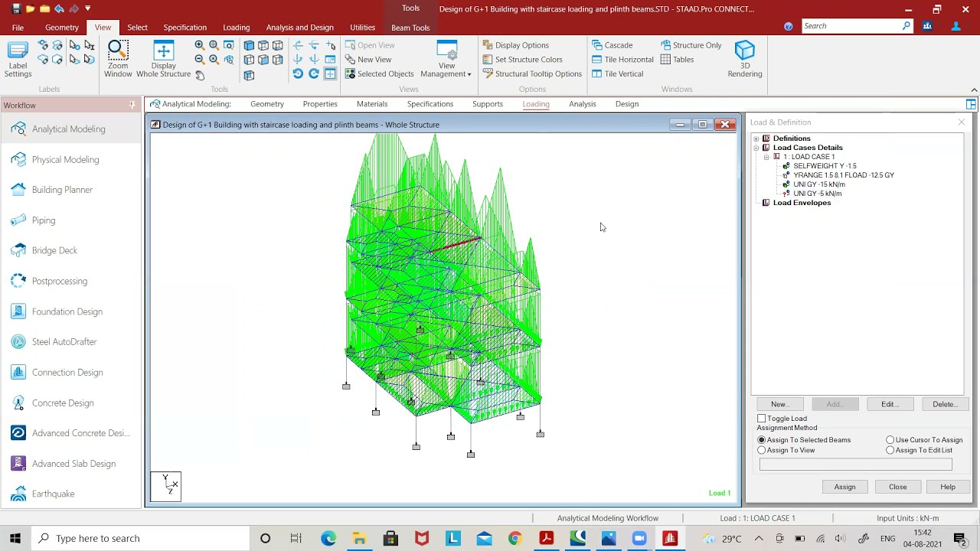Open Earthquake workflow
The width and height of the screenshot is (980, 551).
[x=53, y=494]
